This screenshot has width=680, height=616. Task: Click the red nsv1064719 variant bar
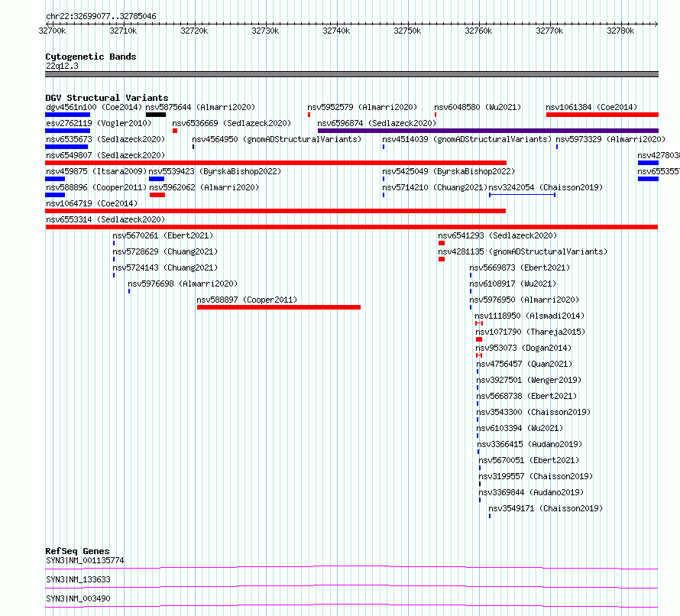pyautogui.click(x=275, y=211)
